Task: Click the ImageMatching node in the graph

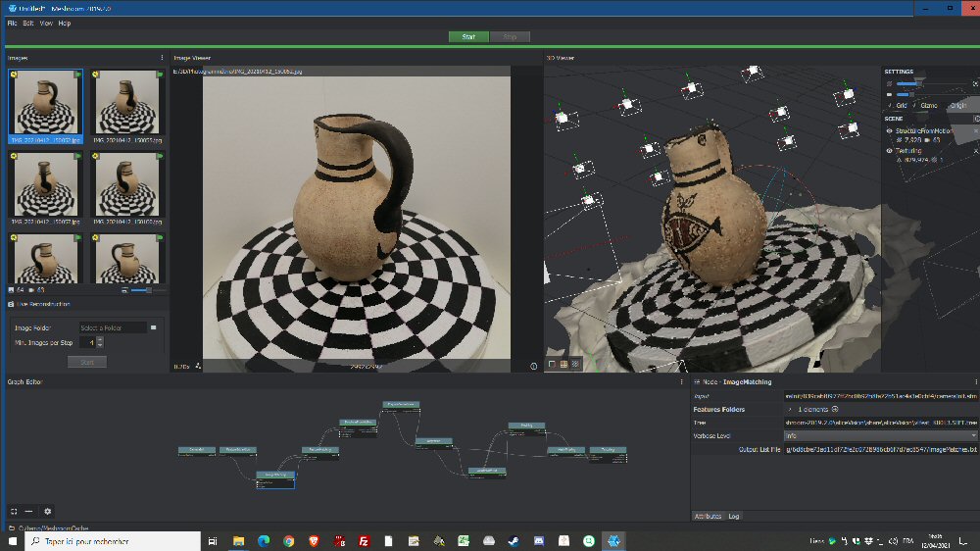Action: pos(274,476)
